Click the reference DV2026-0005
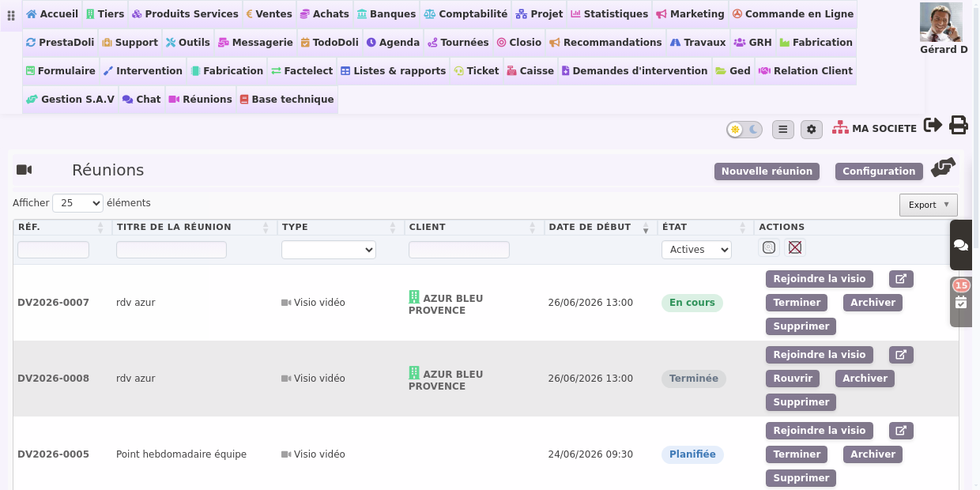 (x=53, y=454)
